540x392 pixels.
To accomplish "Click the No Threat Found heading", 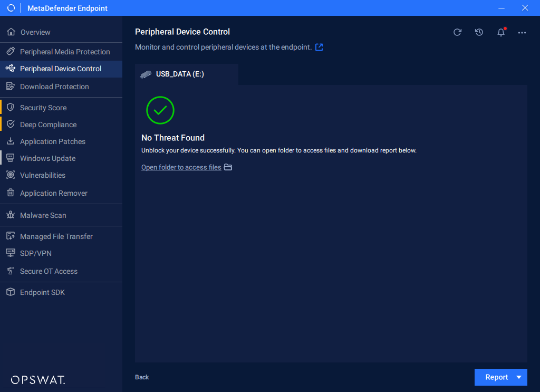I will pyautogui.click(x=173, y=138).
